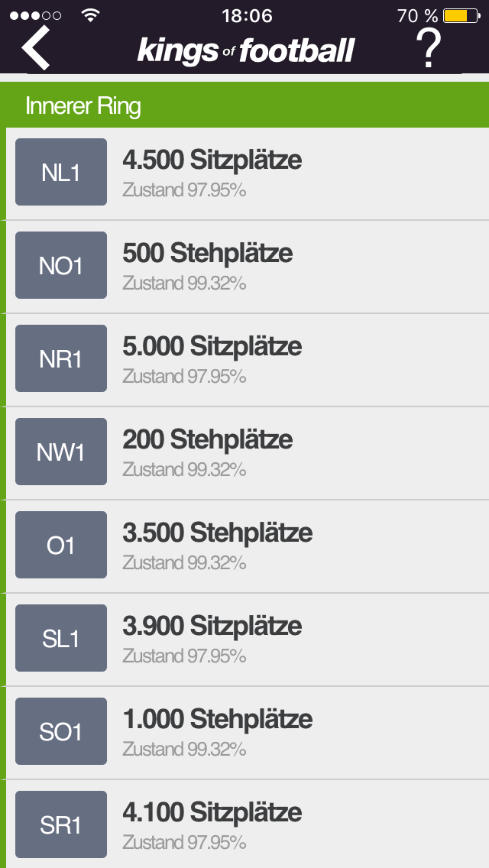This screenshot has width=489, height=868.
Task: Select the SO1 stand block badge
Action: tap(61, 731)
